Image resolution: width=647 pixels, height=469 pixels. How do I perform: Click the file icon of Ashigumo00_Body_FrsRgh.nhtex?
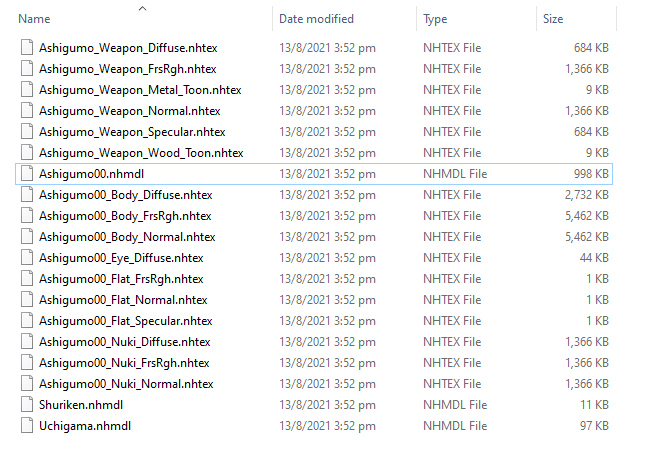point(27,216)
